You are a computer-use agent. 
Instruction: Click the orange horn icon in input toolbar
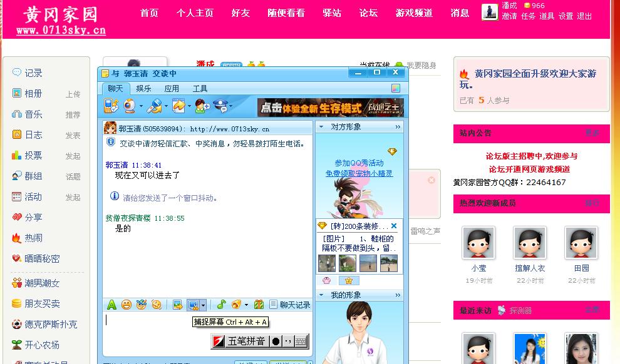click(x=237, y=305)
